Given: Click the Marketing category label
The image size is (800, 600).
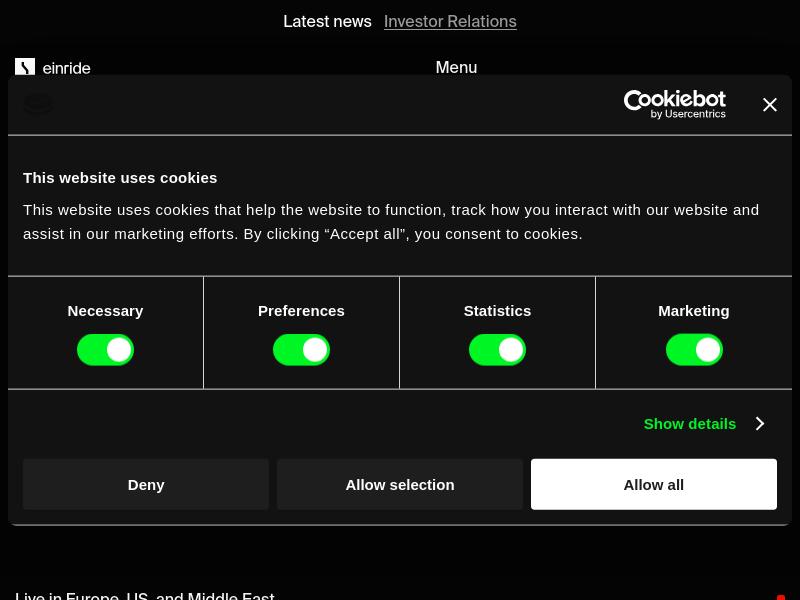Looking at the screenshot, I should pos(694,311).
